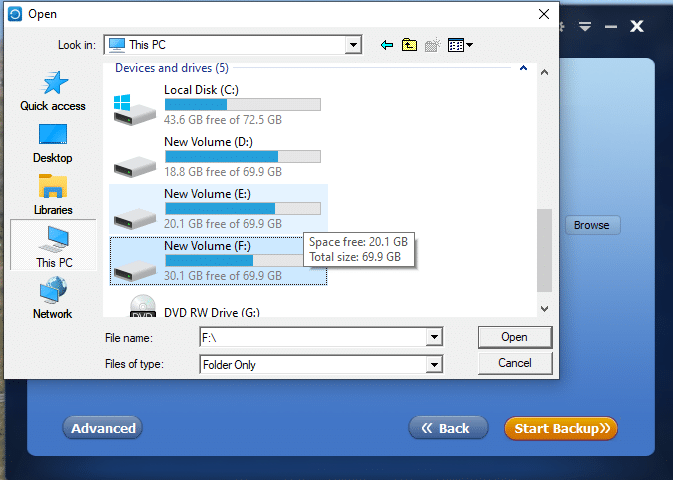Expand the Files of type dropdown

(434, 365)
